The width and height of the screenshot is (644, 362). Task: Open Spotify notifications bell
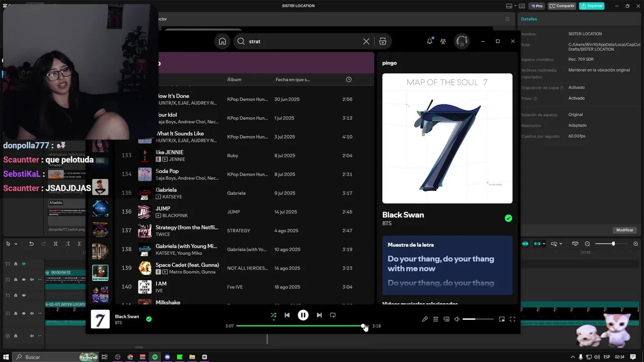pyautogui.click(x=430, y=41)
